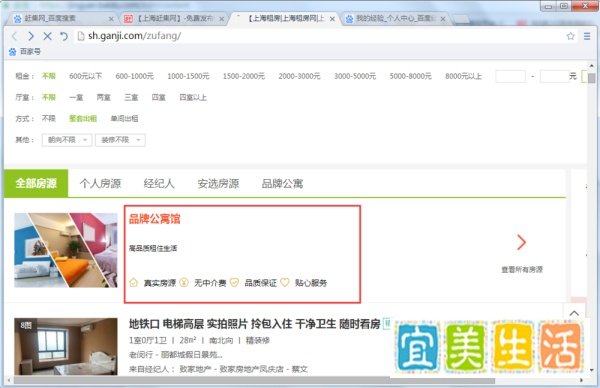Select rent filter 2000-3000元
The height and width of the screenshot is (388, 600).
pyautogui.click(x=299, y=76)
